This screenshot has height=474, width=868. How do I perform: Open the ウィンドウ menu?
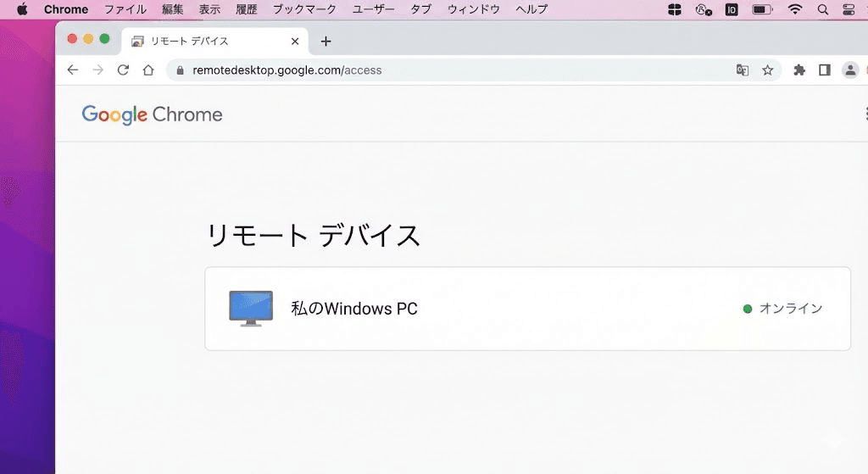pos(473,9)
